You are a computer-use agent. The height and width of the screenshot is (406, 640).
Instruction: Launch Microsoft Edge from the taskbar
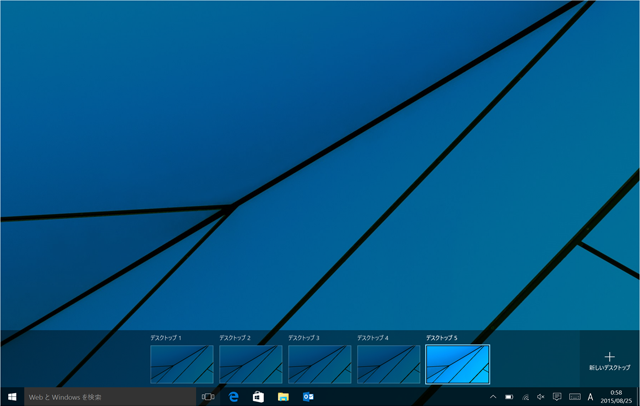(234, 397)
